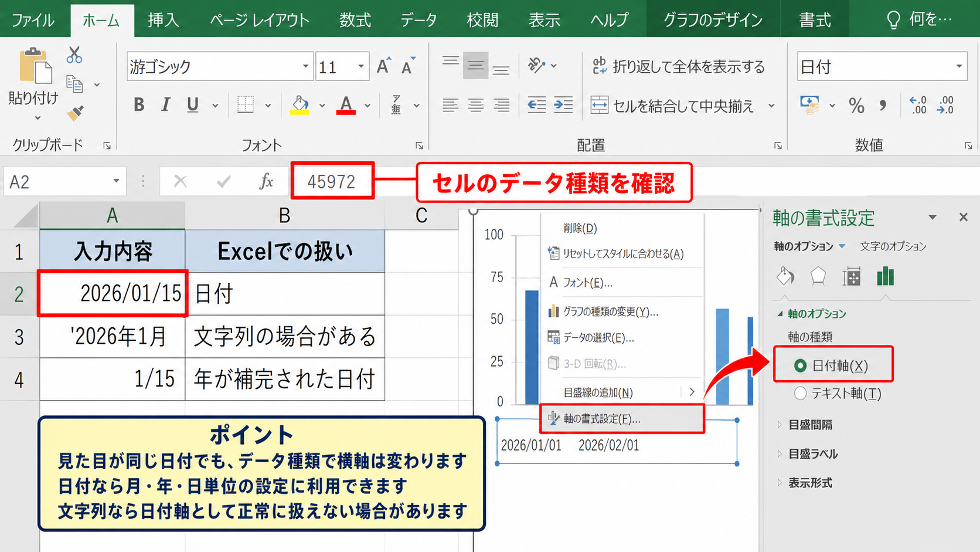Switch to グラフのデザイン tab
Image resolution: width=980 pixels, height=552 pixels.
point(713,20)
